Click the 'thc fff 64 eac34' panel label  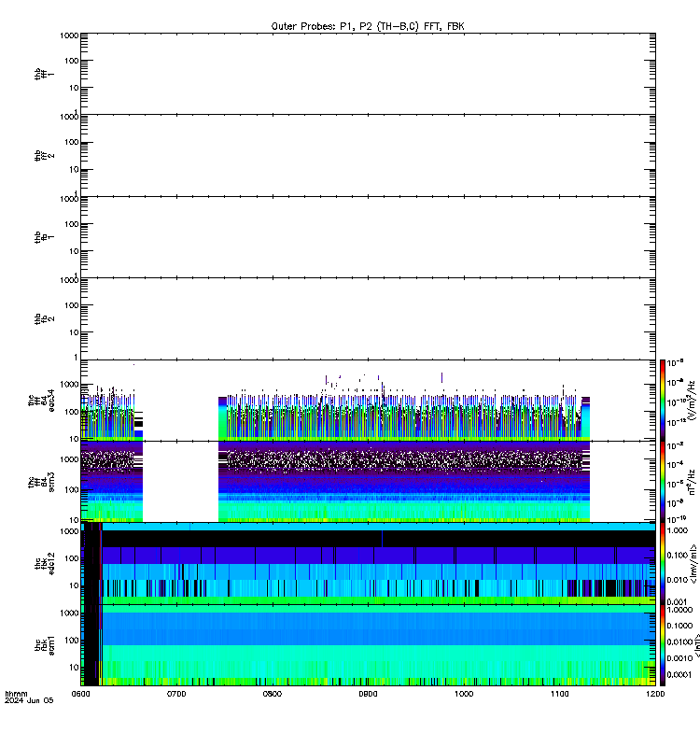click(x=41, y=401)
